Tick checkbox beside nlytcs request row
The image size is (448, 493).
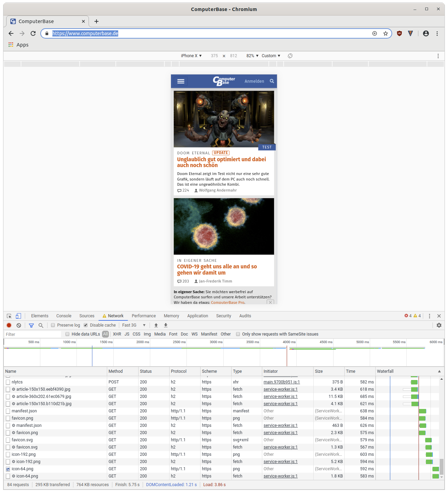(x=8, y=382)
